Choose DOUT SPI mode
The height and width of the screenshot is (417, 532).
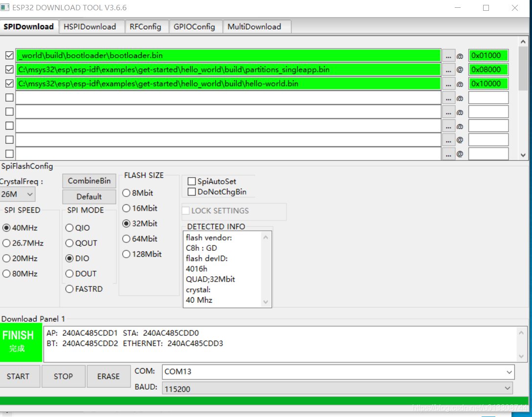point(81,273)
